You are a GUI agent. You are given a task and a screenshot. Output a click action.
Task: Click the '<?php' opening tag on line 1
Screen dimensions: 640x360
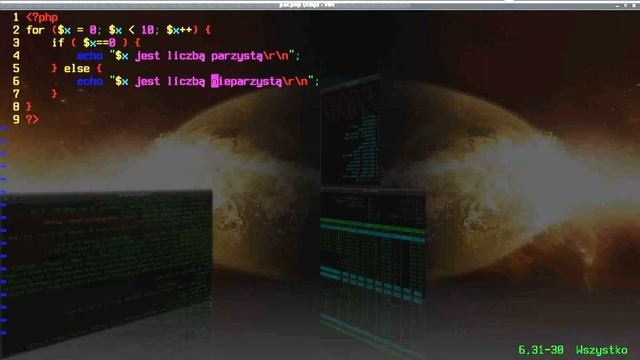(x=42, y=18)
